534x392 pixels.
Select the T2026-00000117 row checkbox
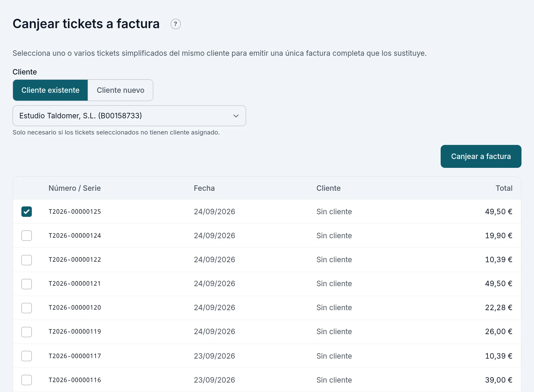[x=27, y=356]
